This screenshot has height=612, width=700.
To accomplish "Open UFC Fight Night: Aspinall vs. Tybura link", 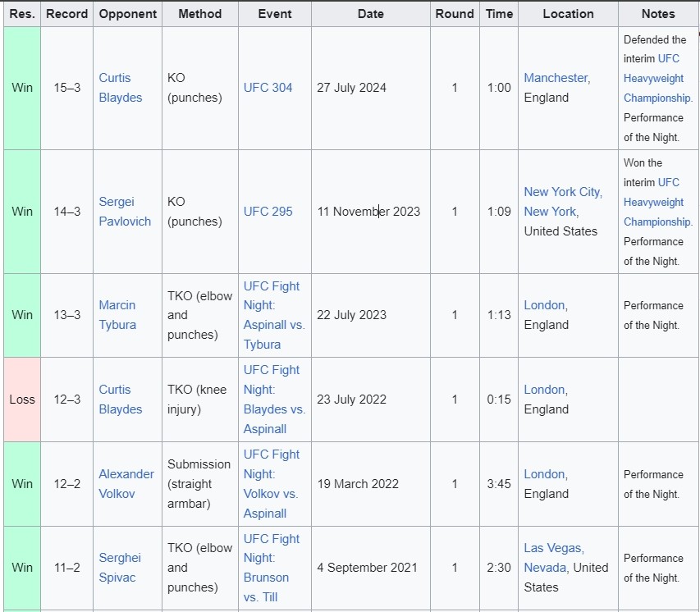I will pos(274,315).
